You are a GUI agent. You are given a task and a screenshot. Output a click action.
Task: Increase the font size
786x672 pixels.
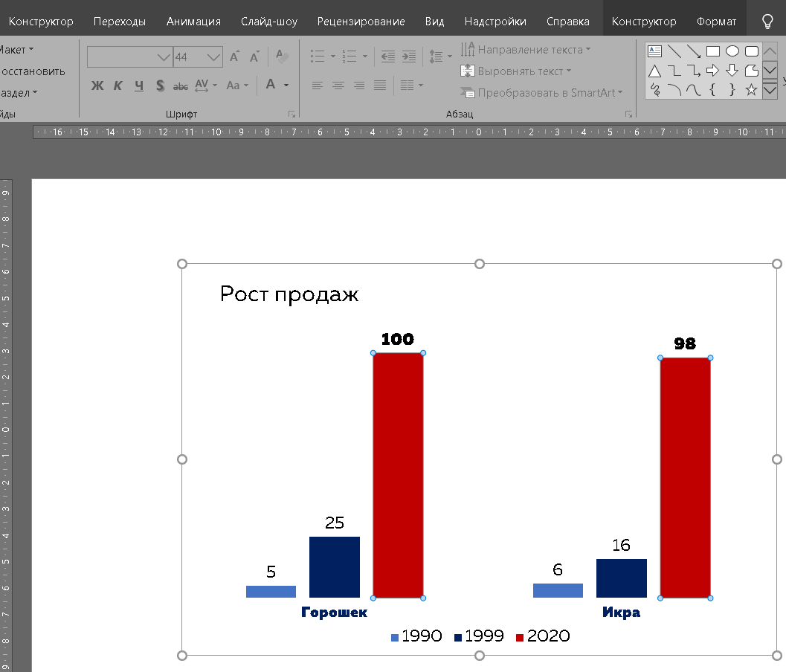(234, 56)
